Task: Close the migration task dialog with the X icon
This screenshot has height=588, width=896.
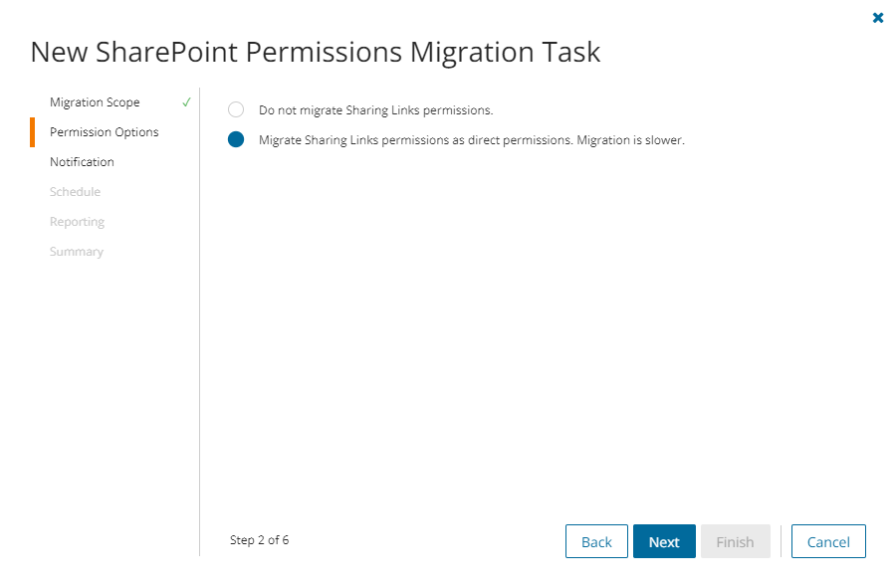Action: 878,18
